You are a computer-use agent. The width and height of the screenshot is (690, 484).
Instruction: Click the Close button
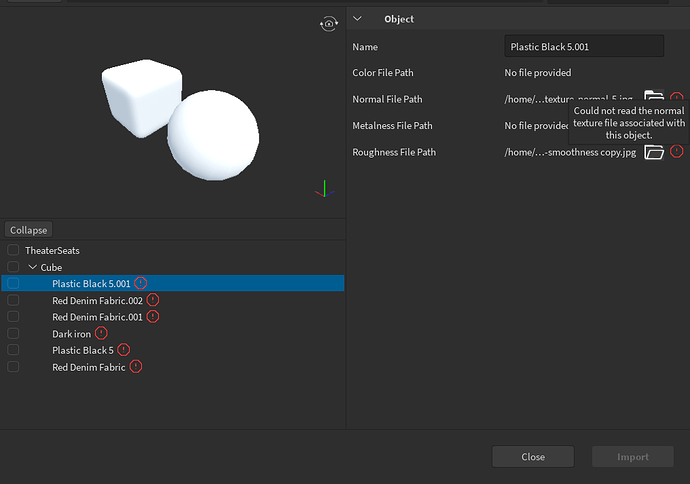533,457
